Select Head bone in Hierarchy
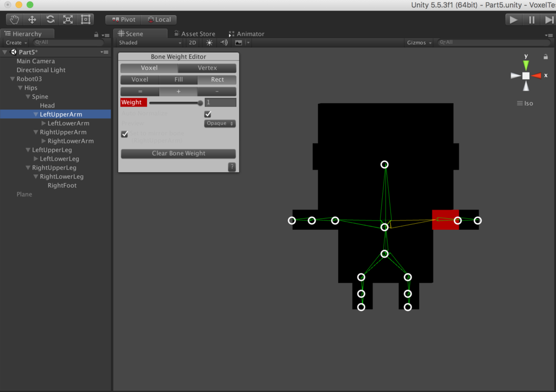Screen dimensions: 556x392 coord(47,105)
